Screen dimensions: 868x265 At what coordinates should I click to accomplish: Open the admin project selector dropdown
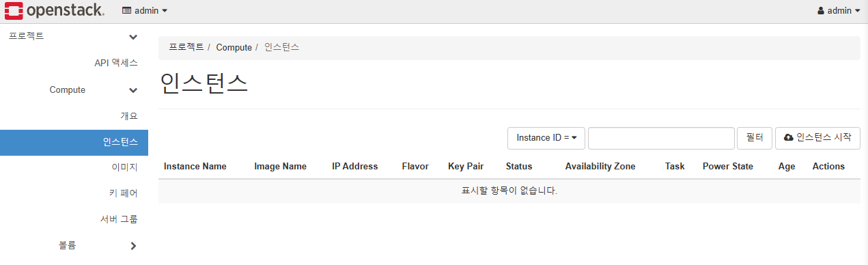pyautogui.click(x=145, y=11)
